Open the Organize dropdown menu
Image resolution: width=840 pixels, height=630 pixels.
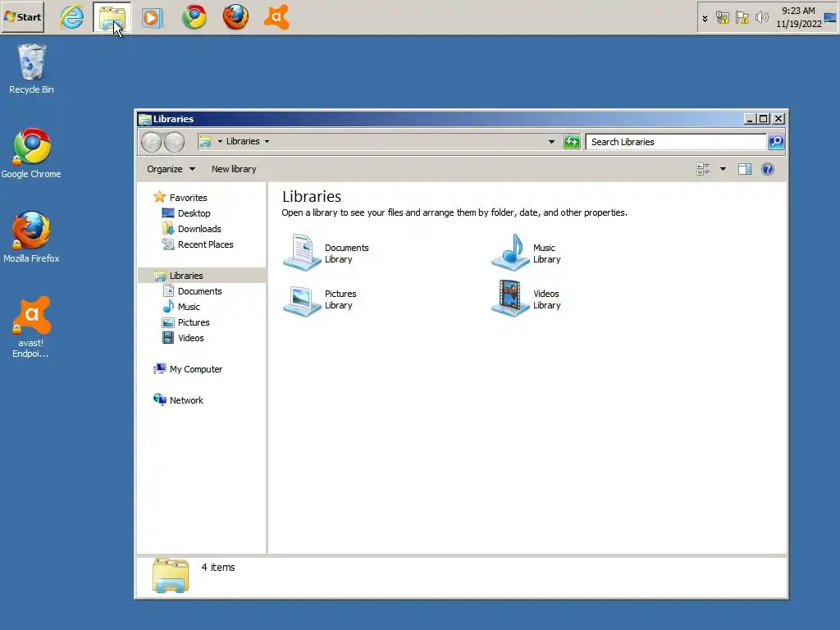coord(171,169)
